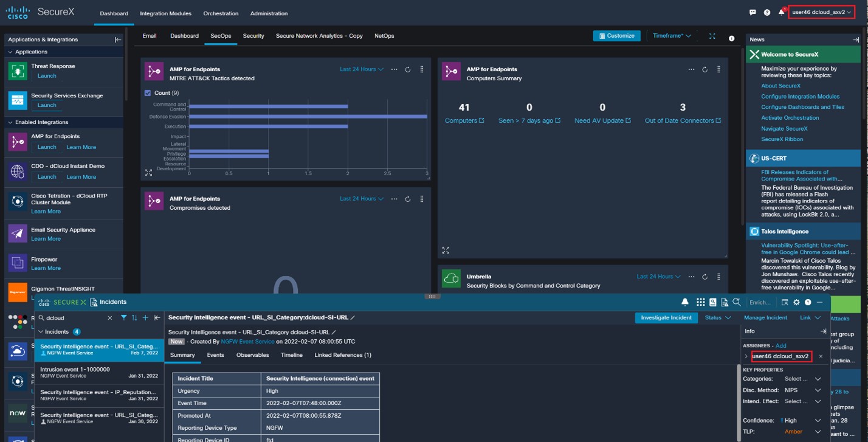
Task: Click the Customize button
Action: (617, 36)
